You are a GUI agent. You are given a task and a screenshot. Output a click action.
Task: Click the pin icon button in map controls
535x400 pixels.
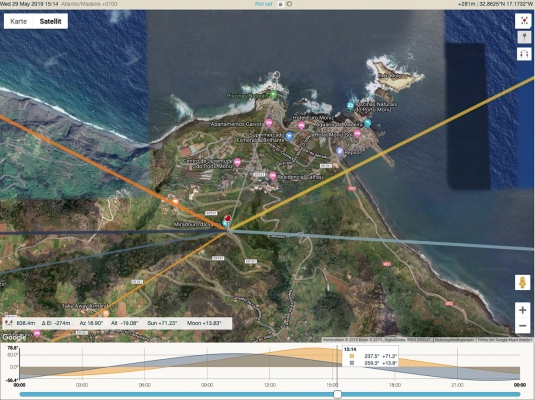pos(524,37)
